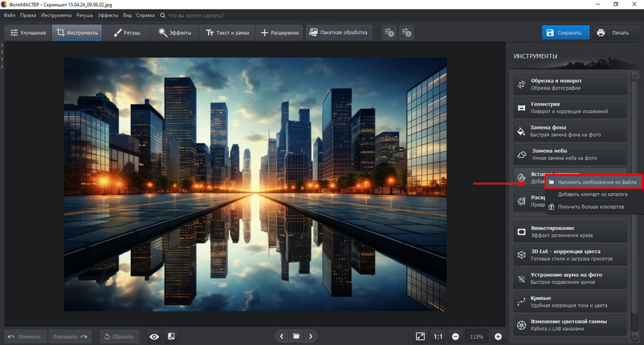The width and height of the screenshot is (644, 345).
Task: Toggle the before/after split comparison view
Action: 171,336
